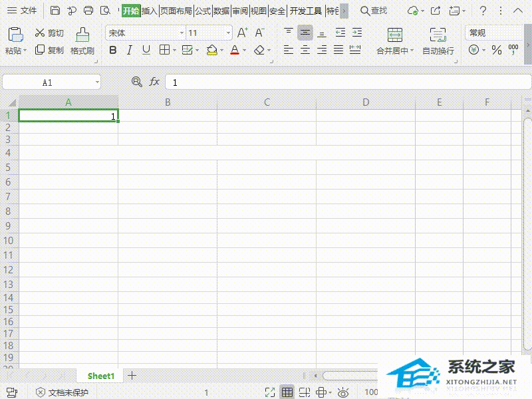This screenshot has height=399, width=532.
Task: Click Merge and Center (合并居中) icon
Action: pyautogui.click(x=395, y=35)
